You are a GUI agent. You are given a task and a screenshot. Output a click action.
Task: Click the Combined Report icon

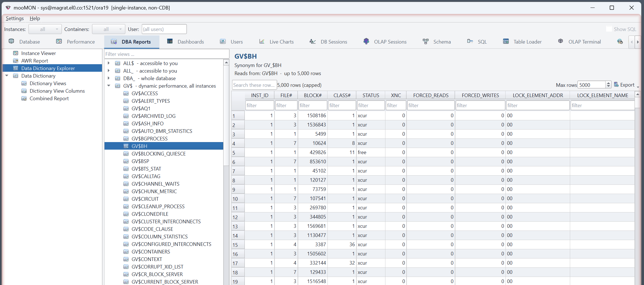24,98
